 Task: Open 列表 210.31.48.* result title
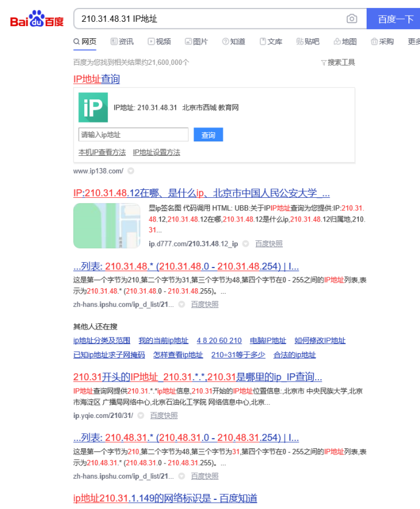[x=186, y=266]
